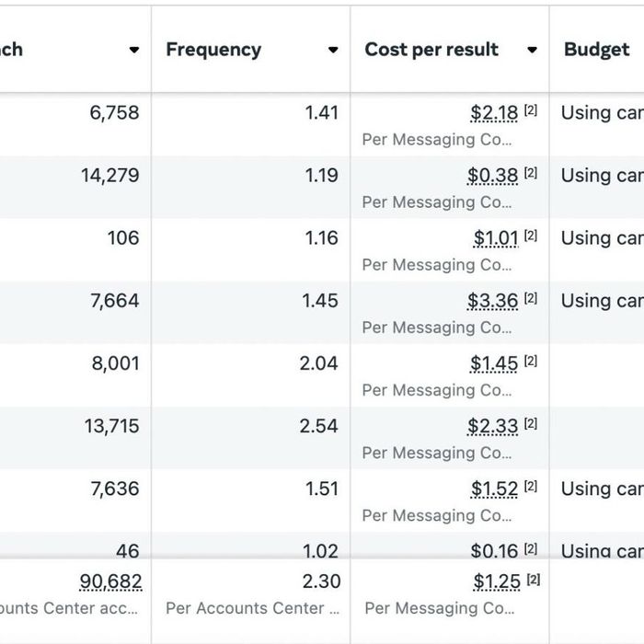Open the Cost per result column dropdown
Screen dimensions: 644x644
[532, 51]
